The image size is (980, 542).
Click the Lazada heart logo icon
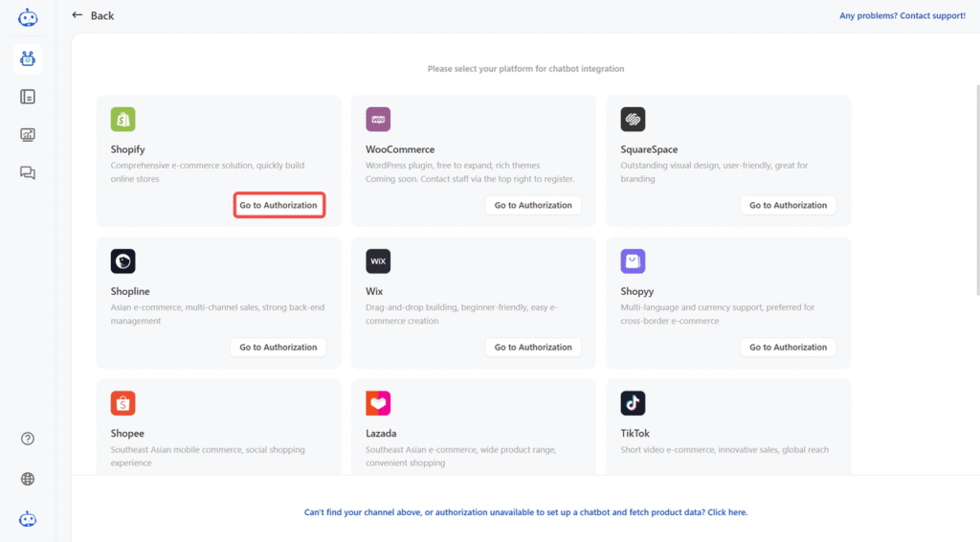[378, 403]
